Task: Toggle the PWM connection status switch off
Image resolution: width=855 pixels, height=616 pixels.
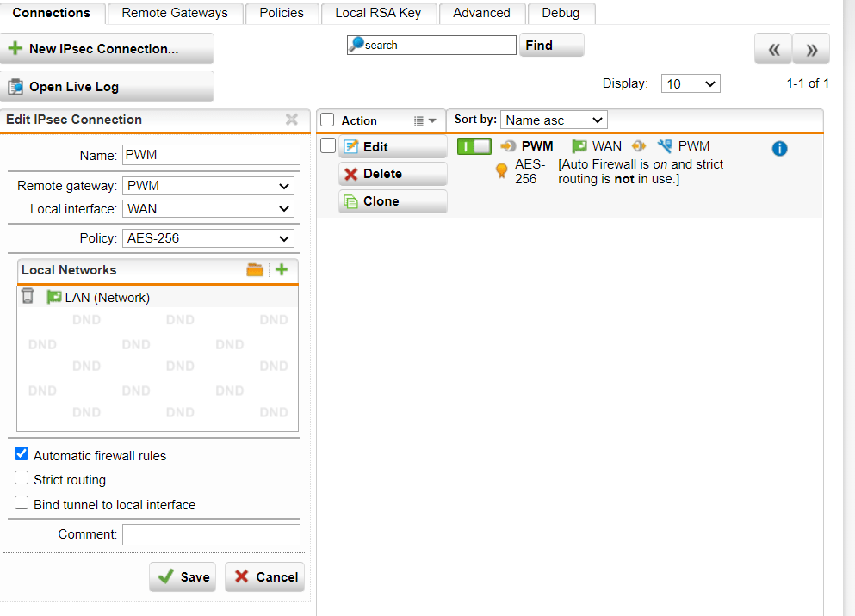Action: (x=474, y=146)
